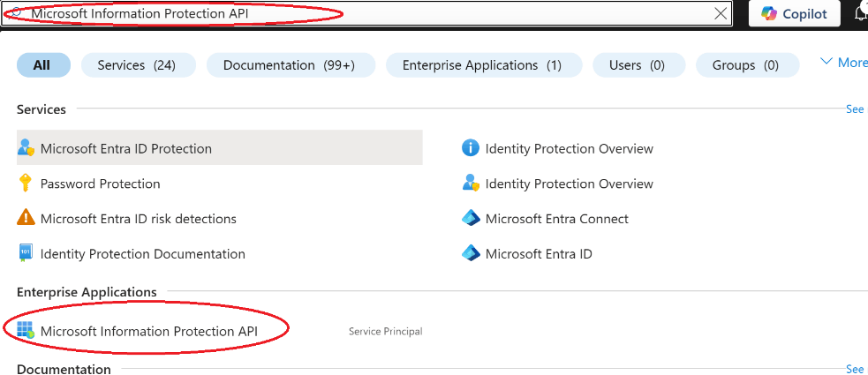Viewport: 868px width, 375px height.
Task: Expand the More filters dropdown
Action: pyautogui.click(x=843, y=63)
